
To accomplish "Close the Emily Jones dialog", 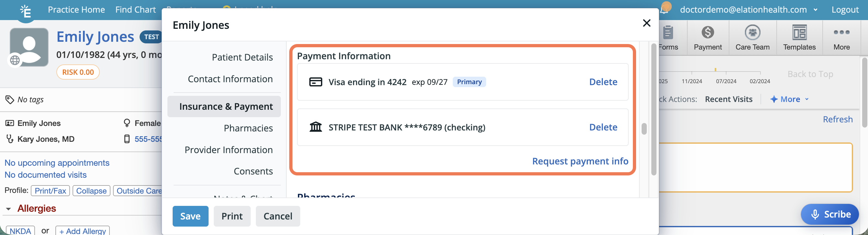I will tap(646, 23).
